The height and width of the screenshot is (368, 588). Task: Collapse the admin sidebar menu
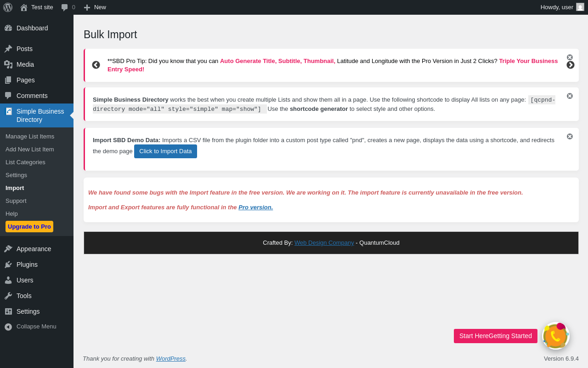tap(37, 327)
